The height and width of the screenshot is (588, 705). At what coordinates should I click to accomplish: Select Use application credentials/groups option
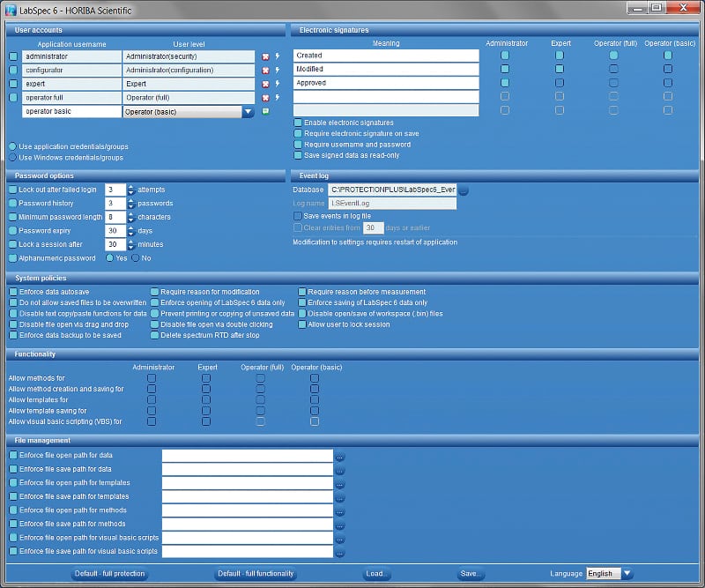coord(12,146)
